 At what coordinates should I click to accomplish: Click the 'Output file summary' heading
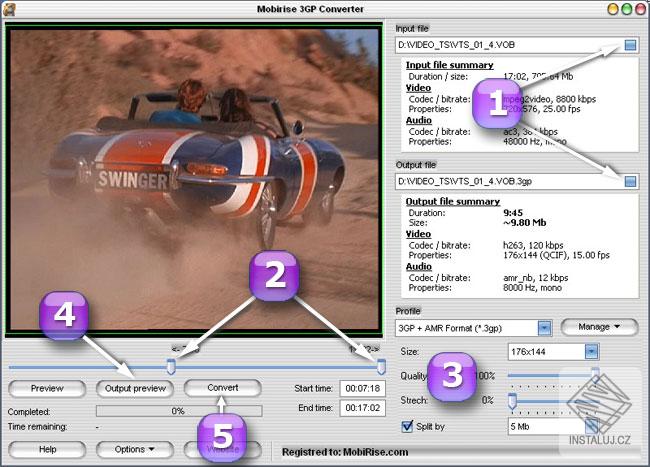tap(453, 201)
